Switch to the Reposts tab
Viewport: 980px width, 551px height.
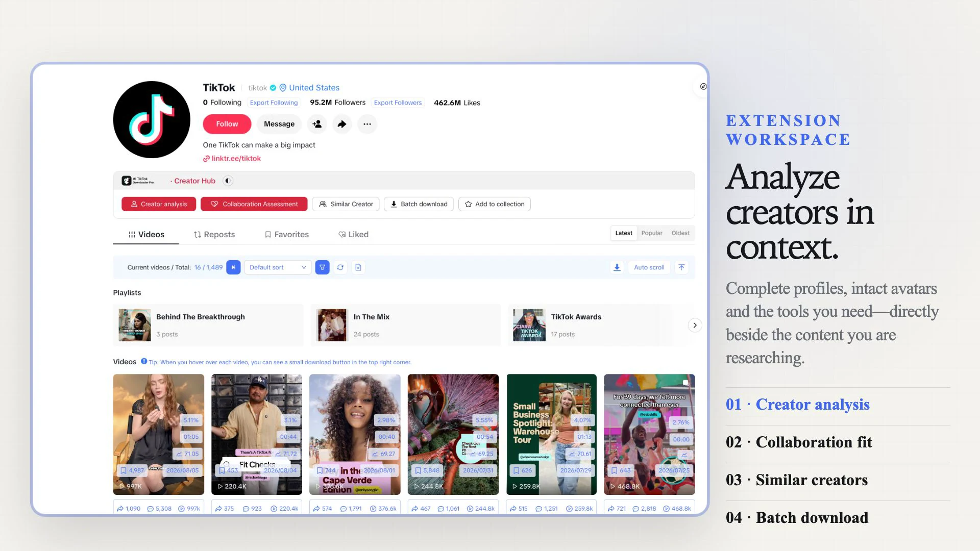[x=214, y=235]
